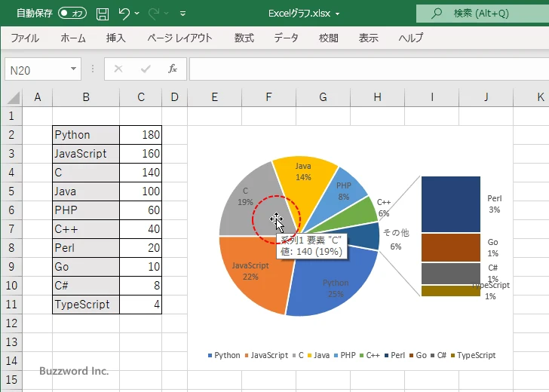Open the Customize Quick Access Toolbar dropdown

click(182, 14)
